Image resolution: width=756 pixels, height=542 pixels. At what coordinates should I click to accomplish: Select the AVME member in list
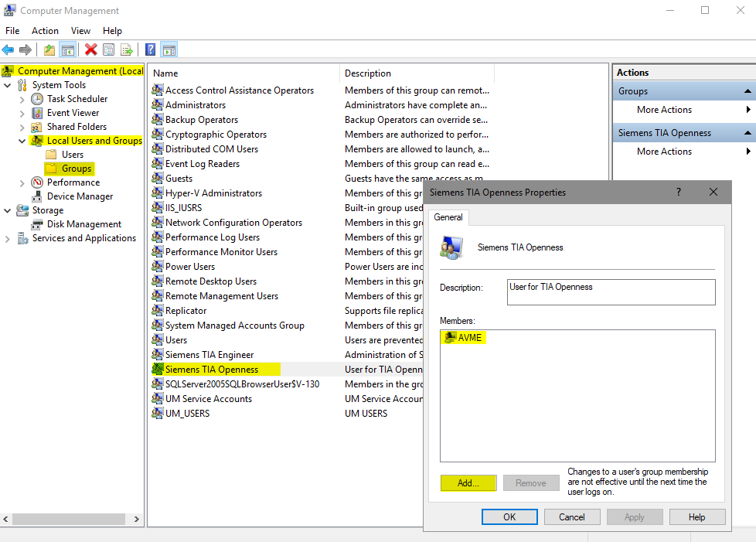click(x=469, y=338)
